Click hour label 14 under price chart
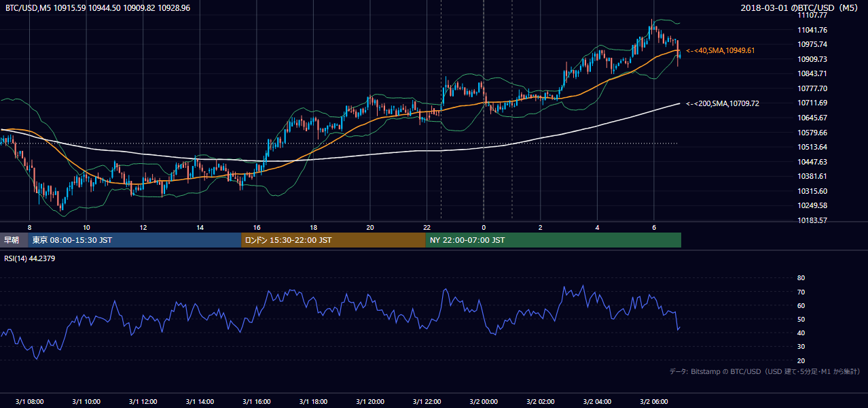This screenshot has height=408, width=868. click(200, 227)
